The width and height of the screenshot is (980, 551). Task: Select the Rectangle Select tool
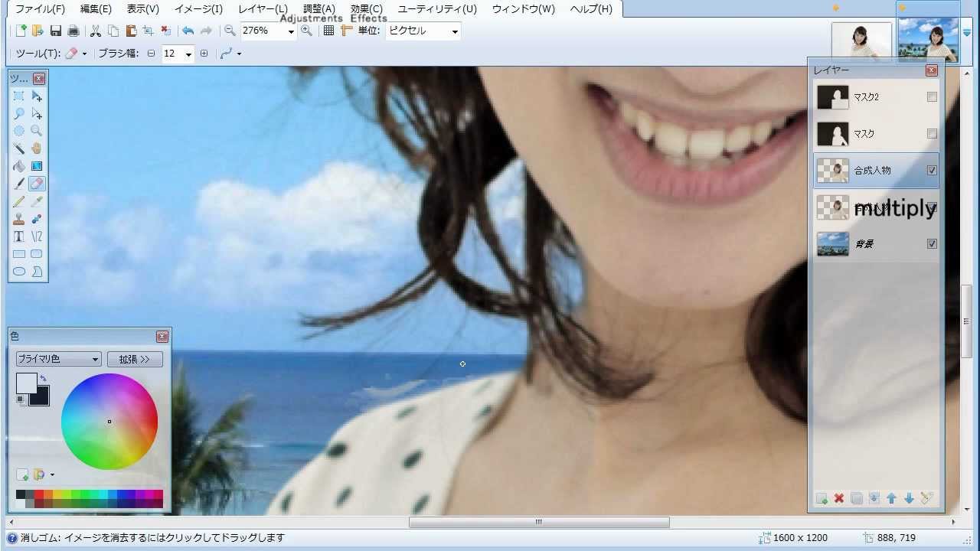point(19,96)
